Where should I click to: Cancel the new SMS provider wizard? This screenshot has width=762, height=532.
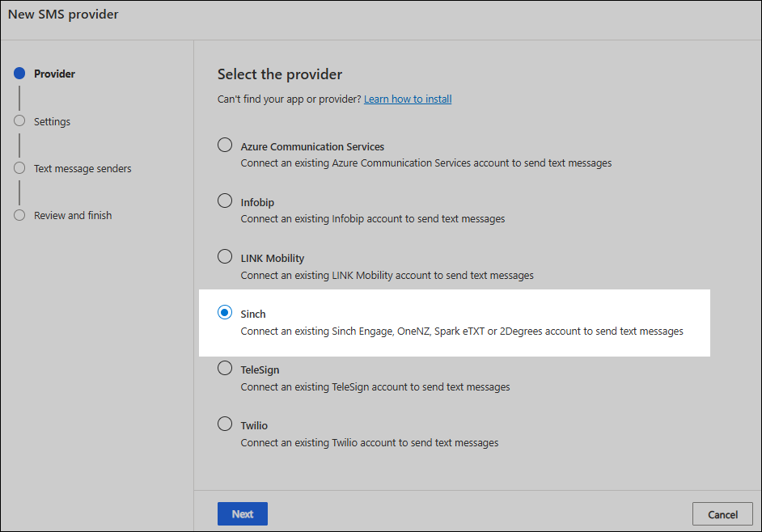[722, 514]
